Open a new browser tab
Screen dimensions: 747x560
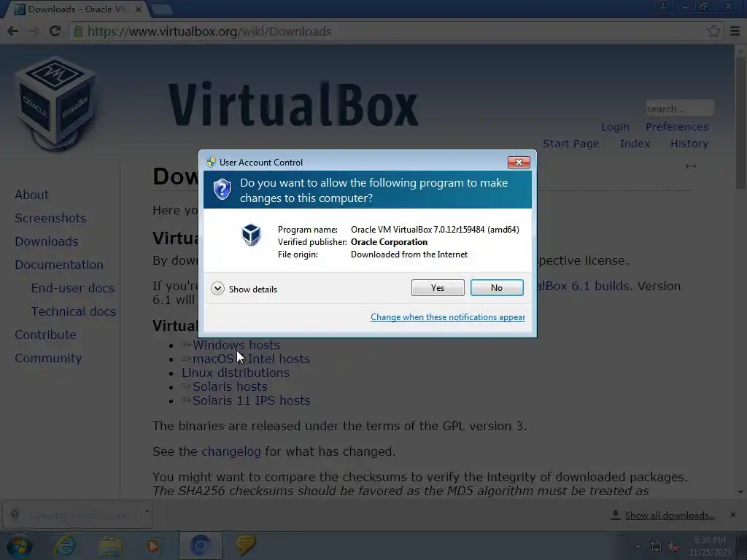click(x=162, y=9)
